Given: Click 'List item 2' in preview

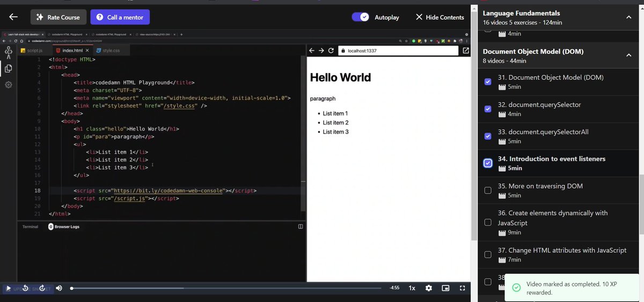Looking at the screenshot, I should 335,123.
